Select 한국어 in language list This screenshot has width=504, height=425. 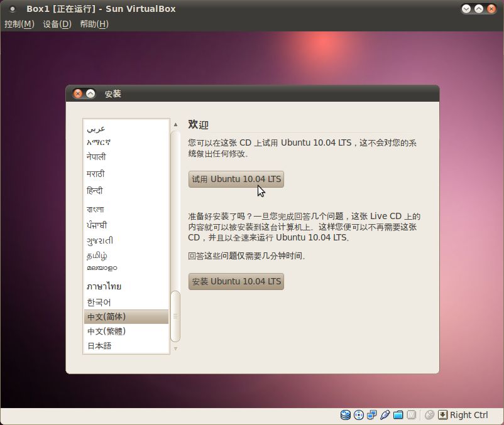[126, 302]
